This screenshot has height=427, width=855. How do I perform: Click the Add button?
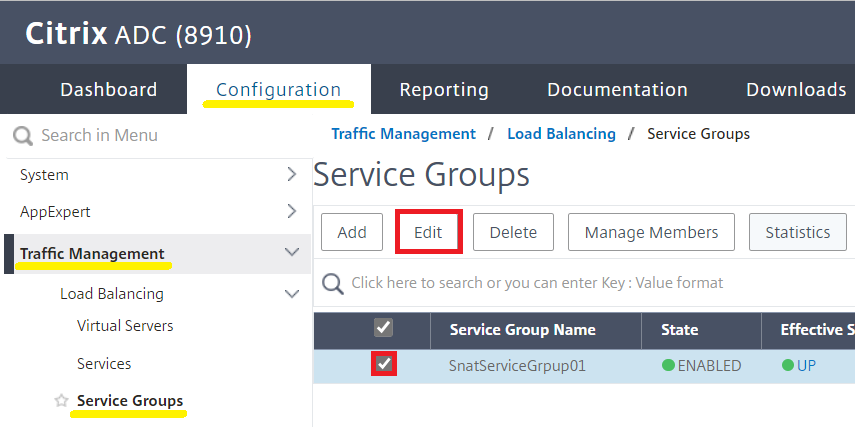pos(352,232)
